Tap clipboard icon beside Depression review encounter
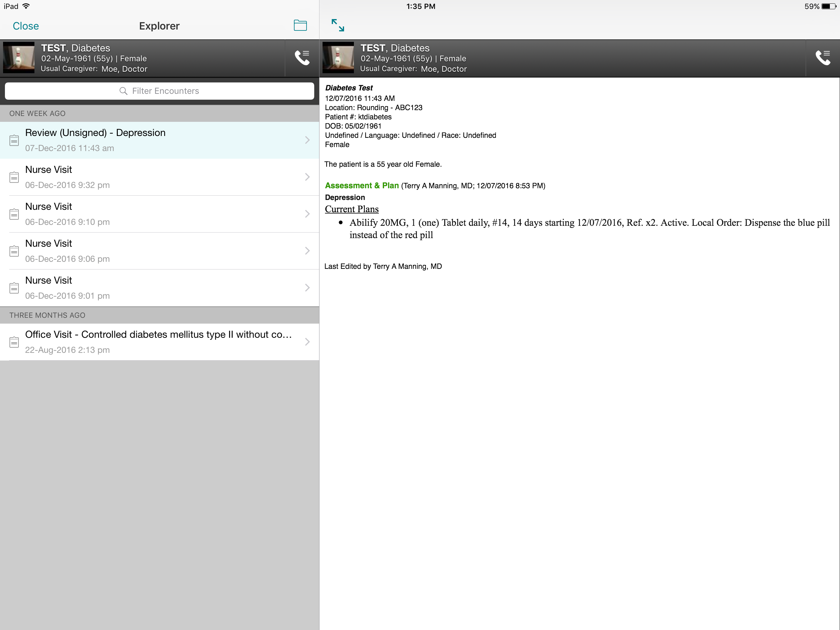This screenshot has height=630, width=840. (14, 140)
